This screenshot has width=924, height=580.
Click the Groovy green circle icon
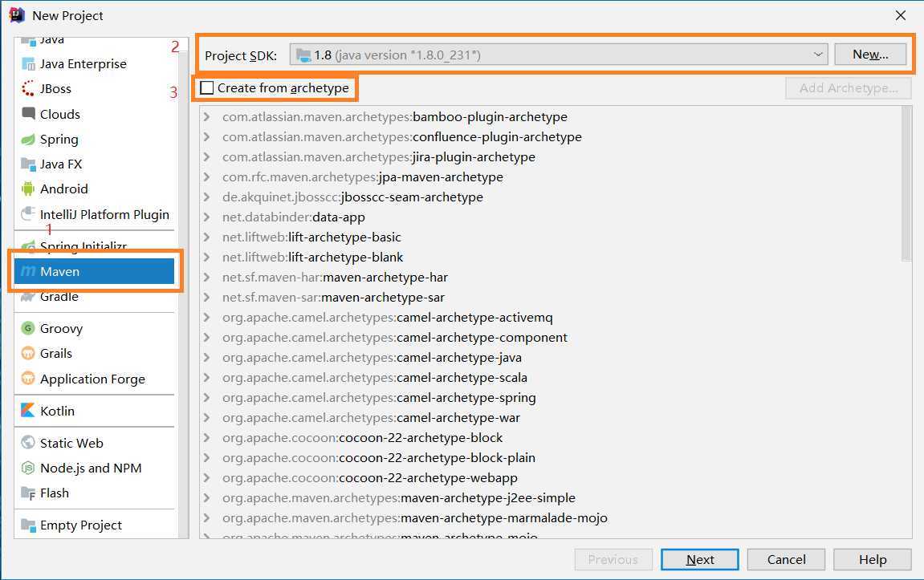(x=28, y=329)
